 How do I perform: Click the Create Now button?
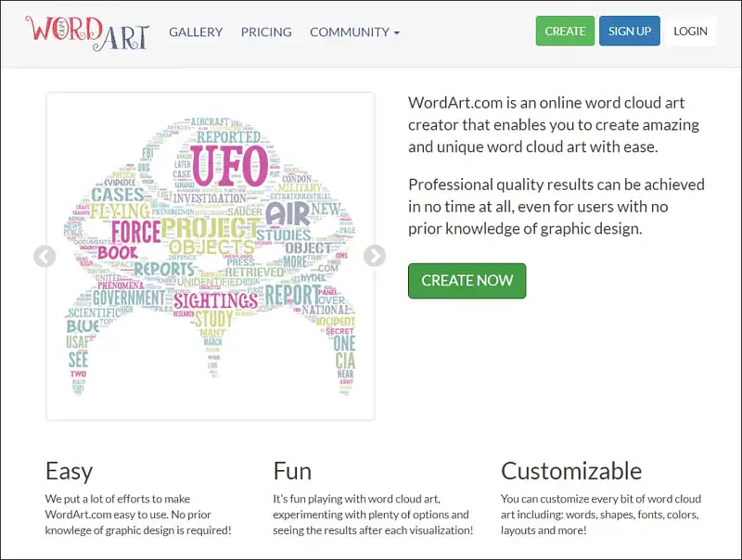click(467, 281)
